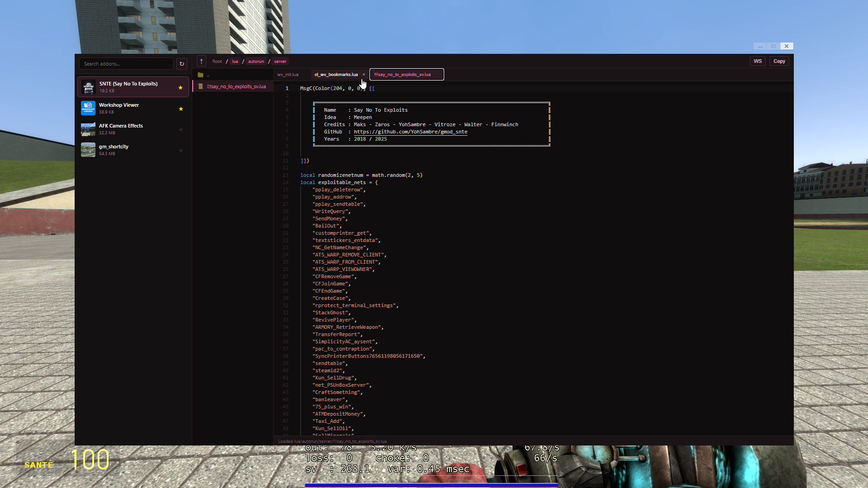Image resolution: width=868 pixels, height=488 pixels.
Task: Click the file icon beside !!!say_no_to_exploits_sv.lua
Action: click(200, 86)
